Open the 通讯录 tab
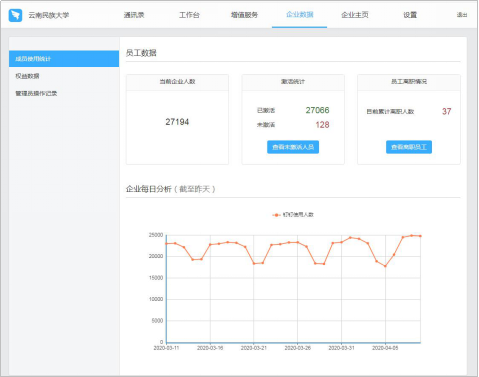Viewport: 479px width, 377px height. (x=134, y=15)
